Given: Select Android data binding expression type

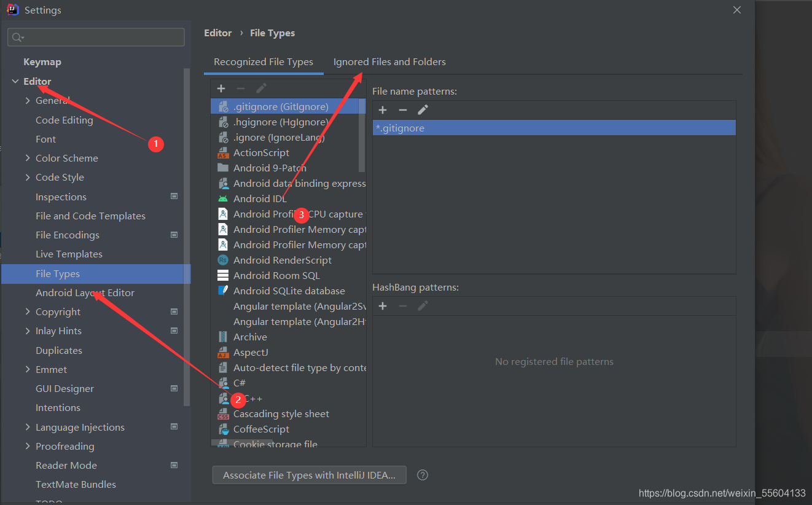Looking at the screenshot, I should [x=288, y=184].
